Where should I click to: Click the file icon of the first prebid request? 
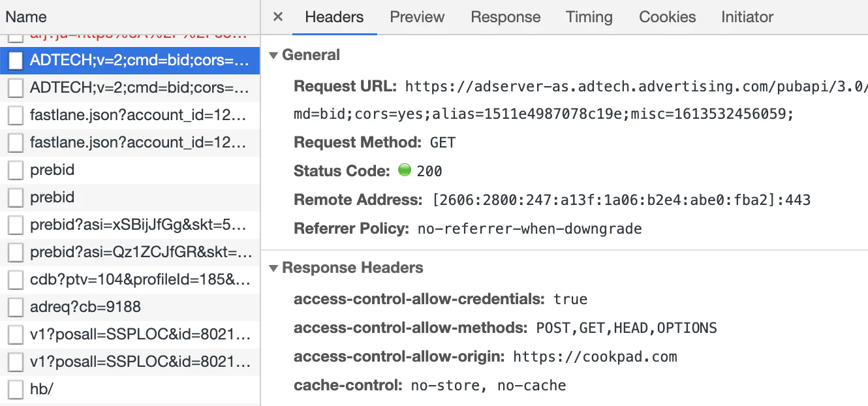16,170
